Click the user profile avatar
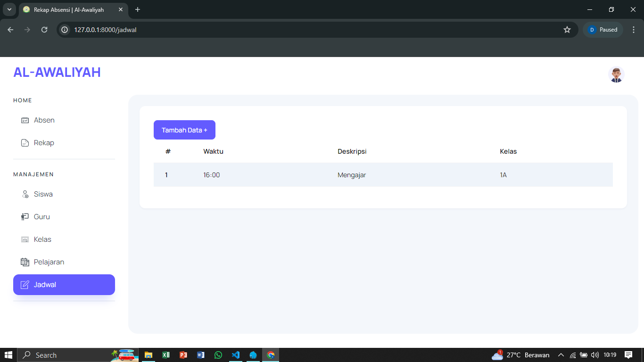Screen dimensions: 644x362 tap(616, 74)
